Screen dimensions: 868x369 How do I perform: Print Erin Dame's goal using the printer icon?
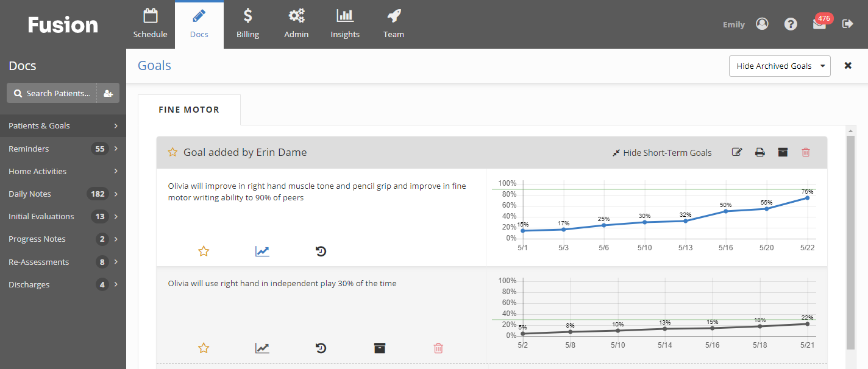coord(759,152)
